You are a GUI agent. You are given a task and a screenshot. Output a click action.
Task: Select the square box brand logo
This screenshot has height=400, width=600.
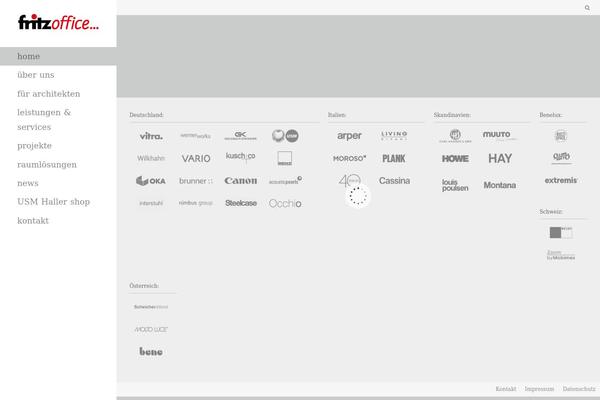click(285, 158)
